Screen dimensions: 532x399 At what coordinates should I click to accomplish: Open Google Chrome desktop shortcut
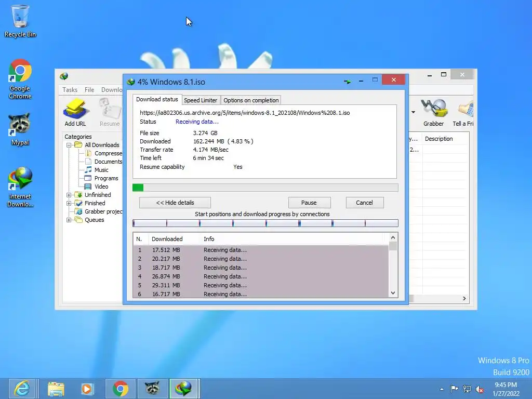(x=20, y=79)
